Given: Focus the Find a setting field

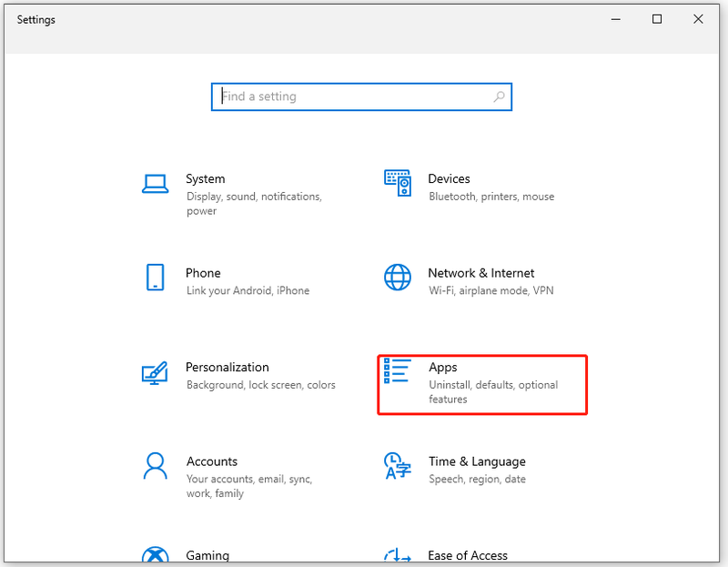Looking at the screenshot, I should [x=361, y=96].
